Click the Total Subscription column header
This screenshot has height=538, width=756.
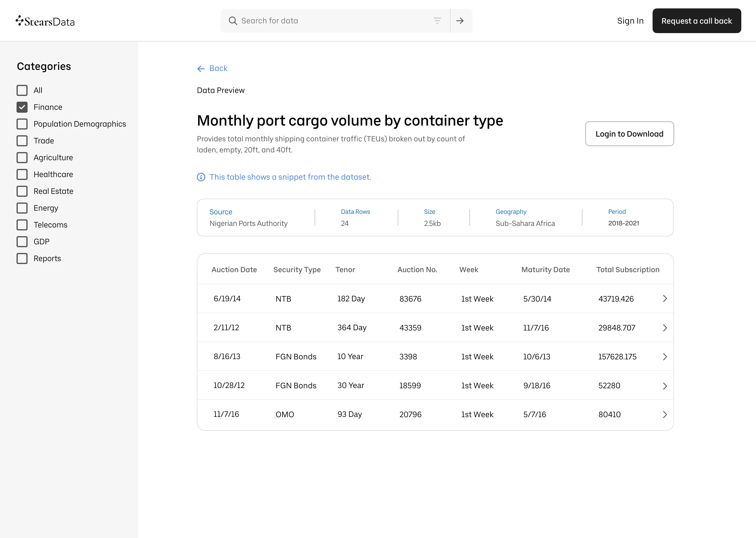[x=628, y=270]
